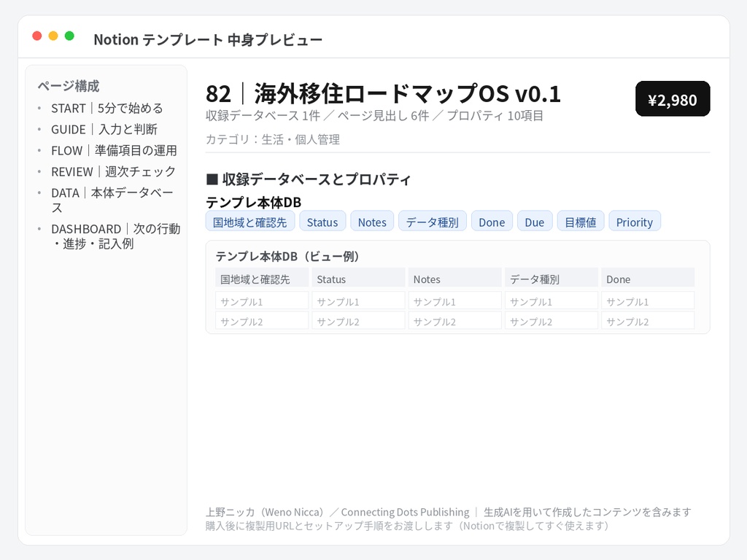The height and width of the screenshot is (560, 747).
Task: Click the ページ構成 sidebar heading
Action: click(69, 86)
